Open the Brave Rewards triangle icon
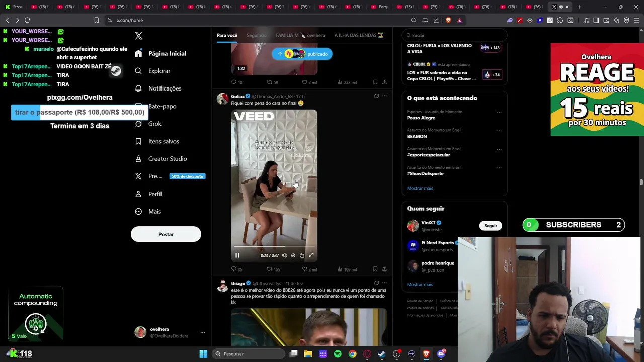The image size is (644, 362). click(x=459, y=20)
